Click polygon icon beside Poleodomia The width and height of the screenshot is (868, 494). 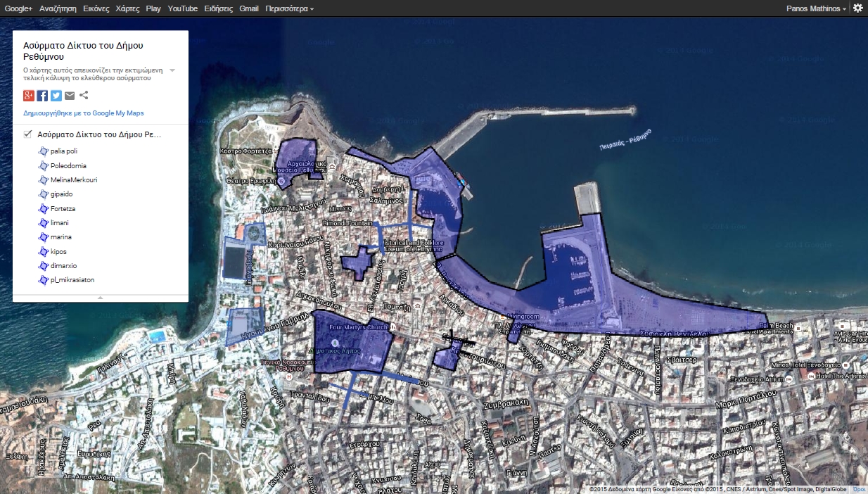coord(43,165)
